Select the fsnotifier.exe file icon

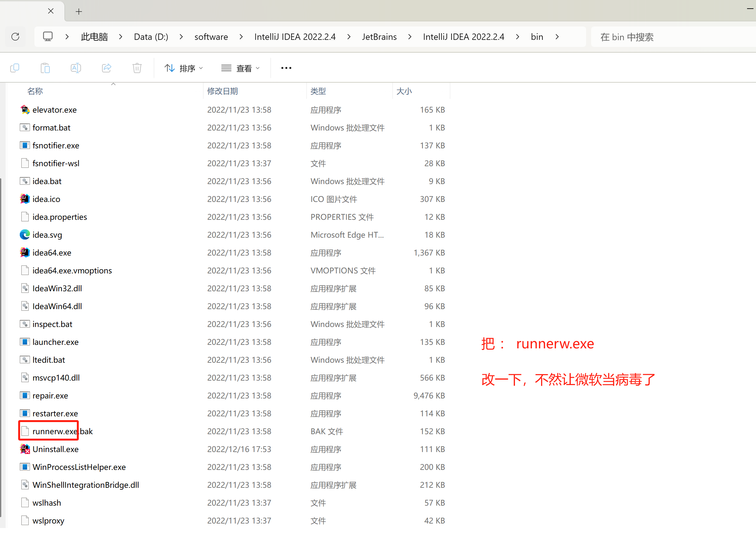click(25, 145)
